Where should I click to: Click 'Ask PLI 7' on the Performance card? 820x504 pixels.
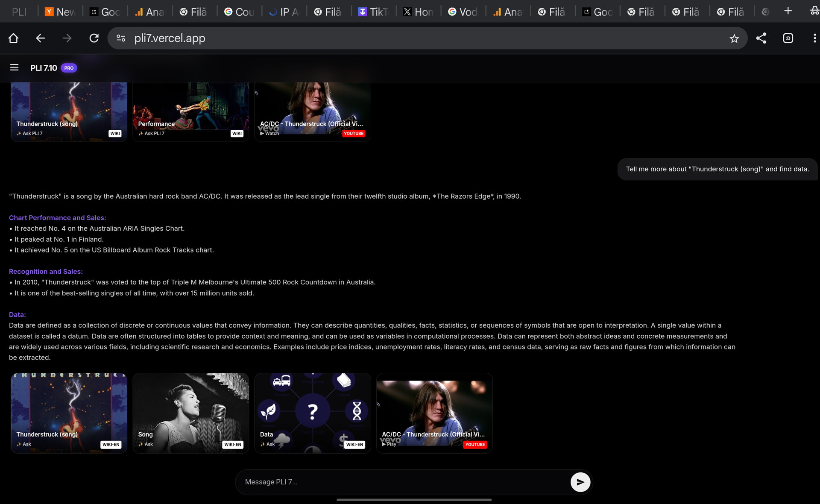coord(152,134)
